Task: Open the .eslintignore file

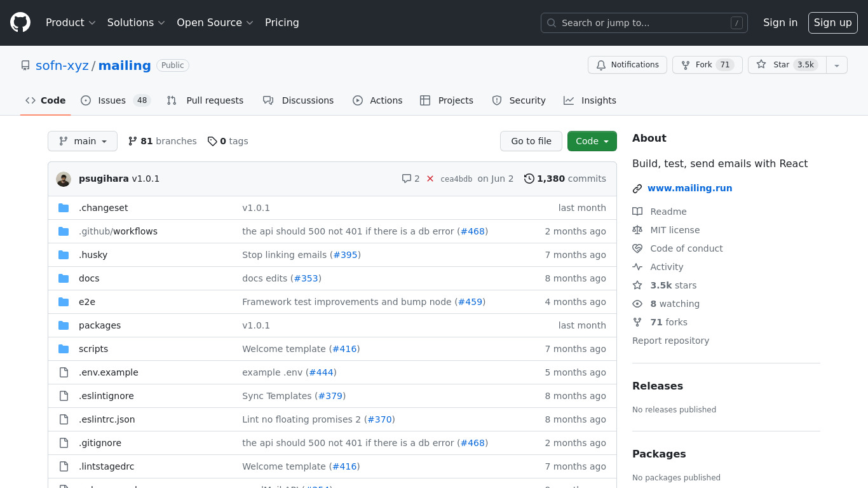Action: point(106,396)
